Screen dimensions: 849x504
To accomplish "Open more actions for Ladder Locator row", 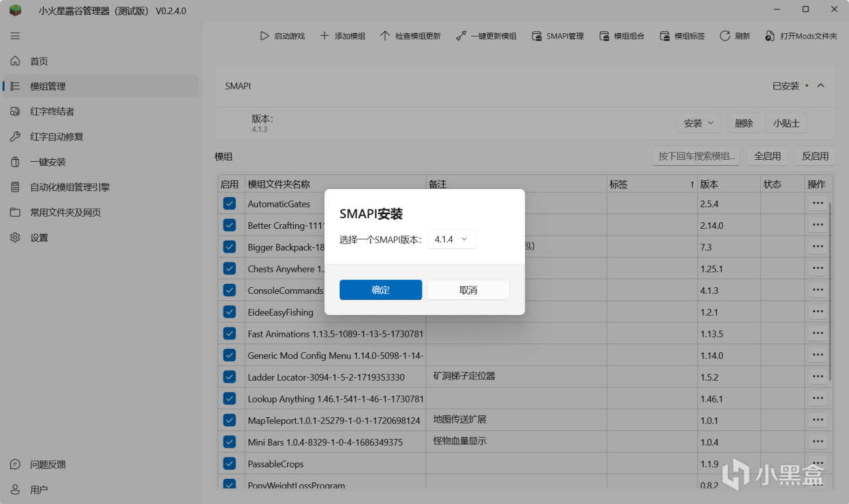I will tap(817, 377).
